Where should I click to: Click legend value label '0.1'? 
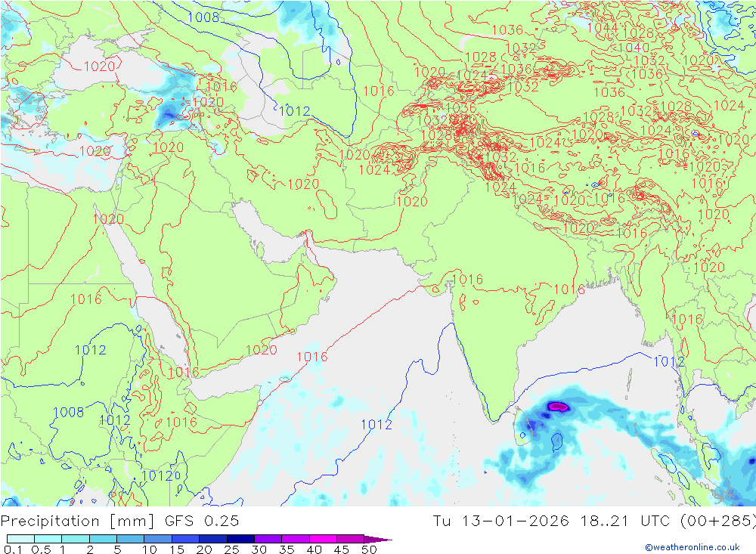pyautogui.click(x=12, y=549)
